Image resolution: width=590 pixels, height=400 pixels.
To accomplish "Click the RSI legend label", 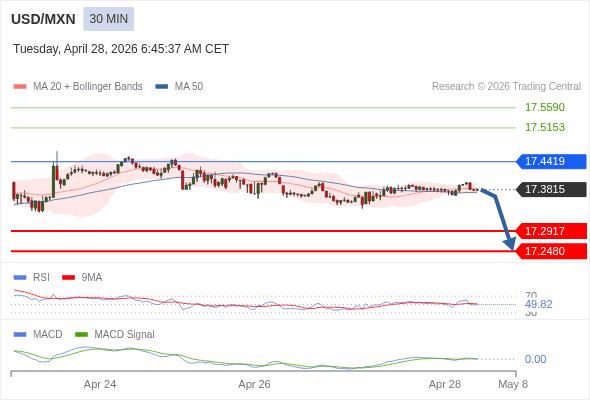I will point(41,278).
